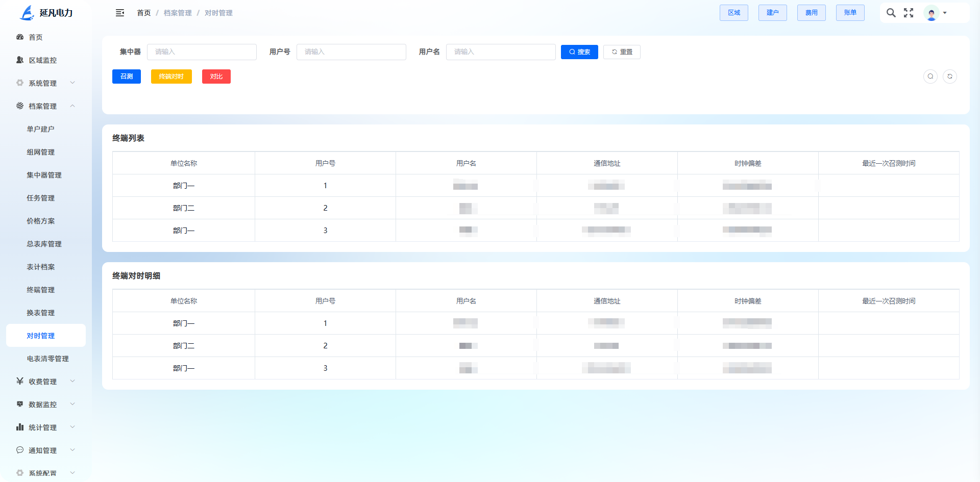Screen dimensions: 980x482
Task: Expand the 收费管理 submenu
Action: (x=46, y=382)
